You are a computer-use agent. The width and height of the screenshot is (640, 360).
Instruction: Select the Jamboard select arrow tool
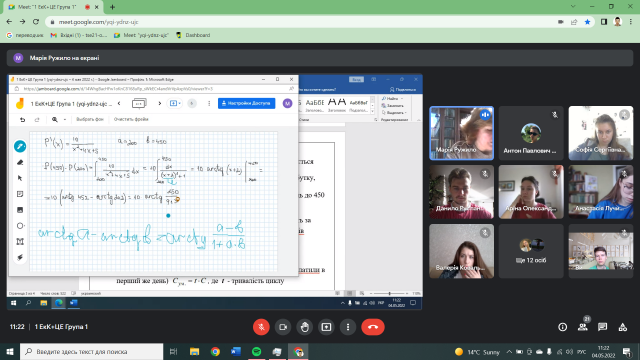pyautogui.click(x=20, y=178)
